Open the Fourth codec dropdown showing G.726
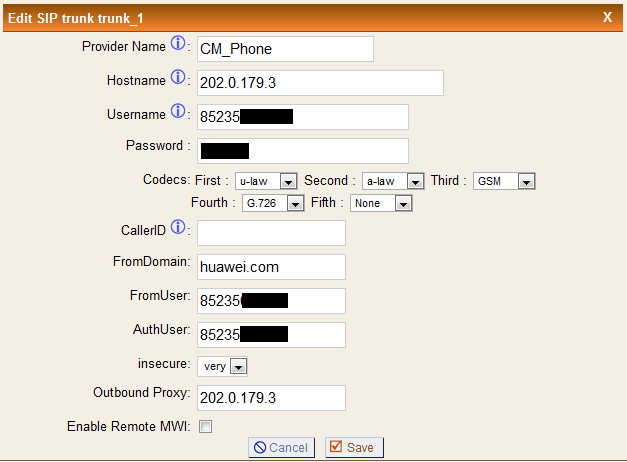This screenshot has width=627, height=462. (273, 203)
